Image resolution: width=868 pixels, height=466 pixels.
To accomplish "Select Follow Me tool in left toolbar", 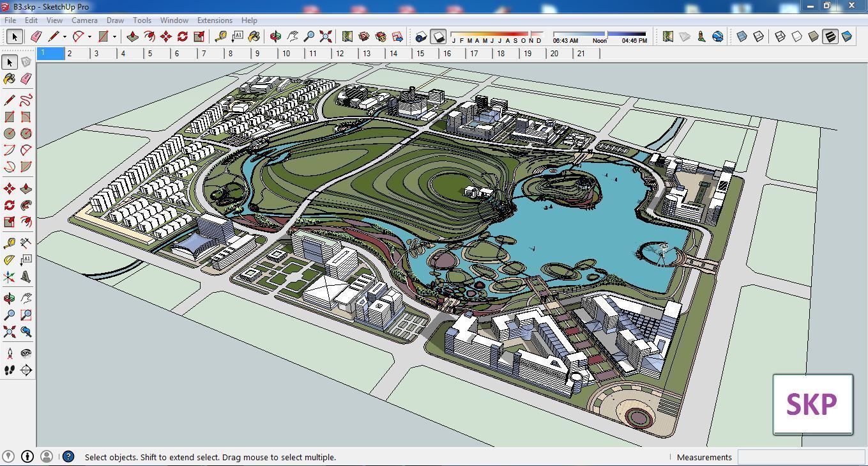I will (x=26, y=205).
